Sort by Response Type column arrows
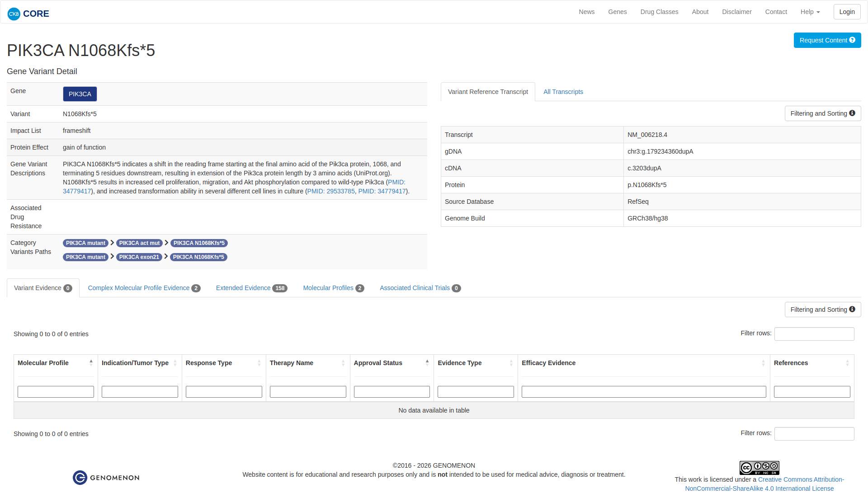This screenshot has width=868, height=493. coord(259,363)
